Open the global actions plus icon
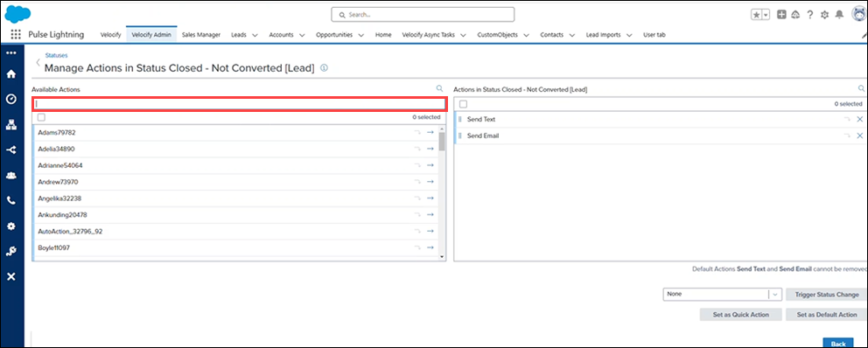This screenshot has width=868, height=348. click(781, 15)
